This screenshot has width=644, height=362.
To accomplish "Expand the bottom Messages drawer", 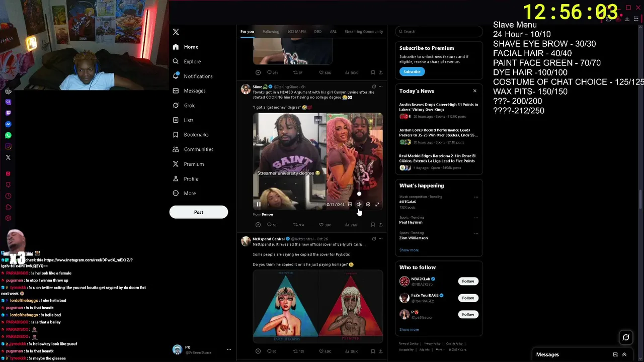I will 624,354.
